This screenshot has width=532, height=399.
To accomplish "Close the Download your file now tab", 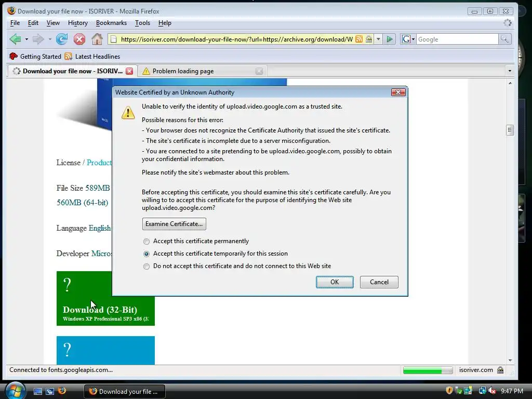I will pyautogui.click(x=129, y=71).
